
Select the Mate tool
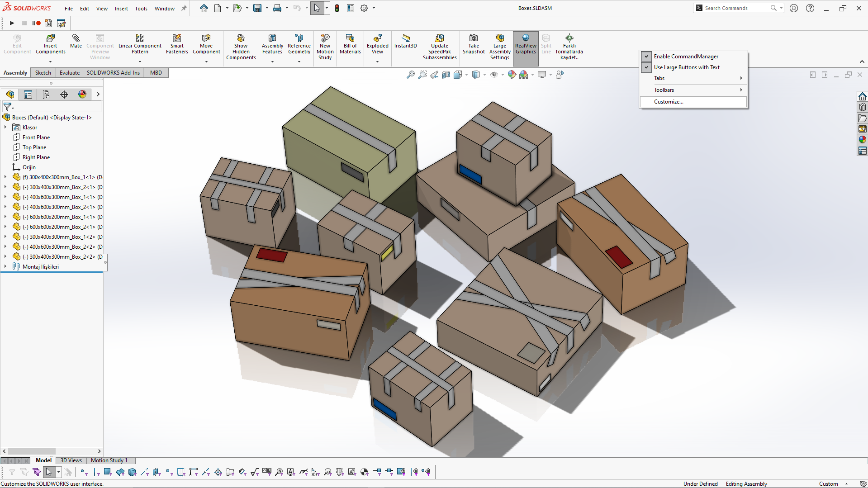76,41
